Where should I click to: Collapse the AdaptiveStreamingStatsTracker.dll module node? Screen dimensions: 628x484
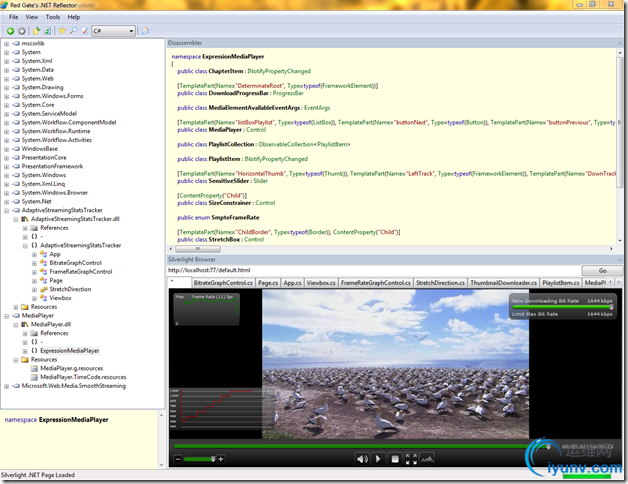point(16,219)
